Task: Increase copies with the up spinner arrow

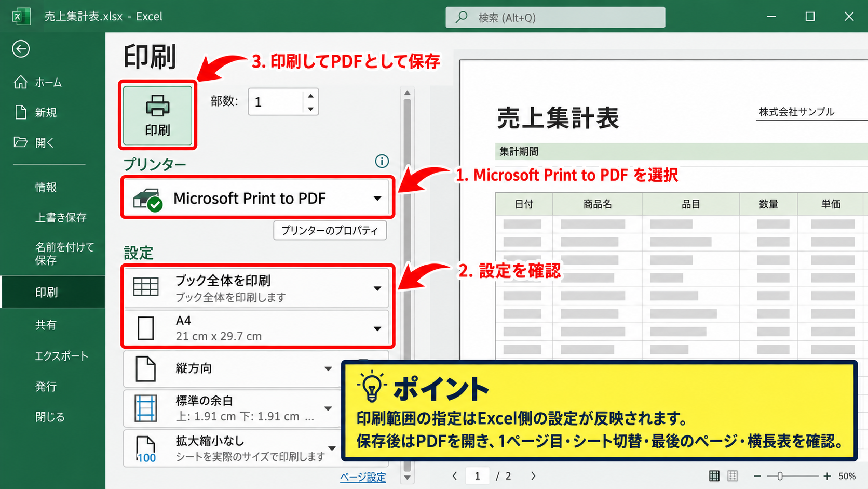Action: point(310,96)
